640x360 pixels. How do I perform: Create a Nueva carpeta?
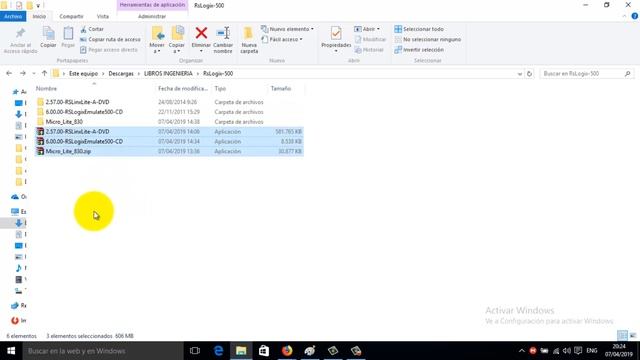[249, 40]
